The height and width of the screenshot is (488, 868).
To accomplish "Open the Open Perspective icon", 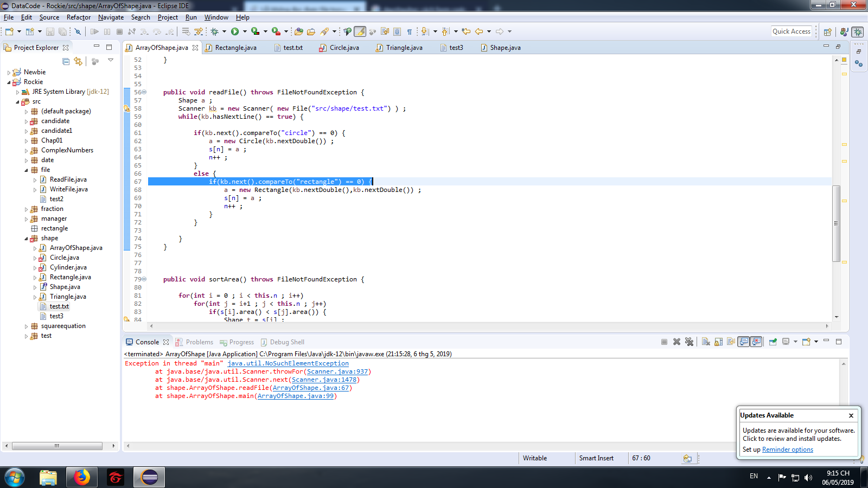I will pos(827,31).
